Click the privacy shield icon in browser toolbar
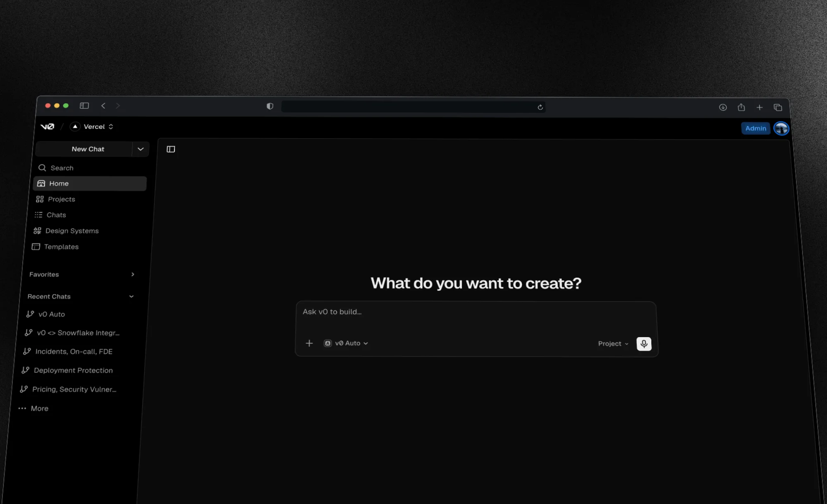The image size is (827, 504). pyautogui.click(x=270, y=107)
